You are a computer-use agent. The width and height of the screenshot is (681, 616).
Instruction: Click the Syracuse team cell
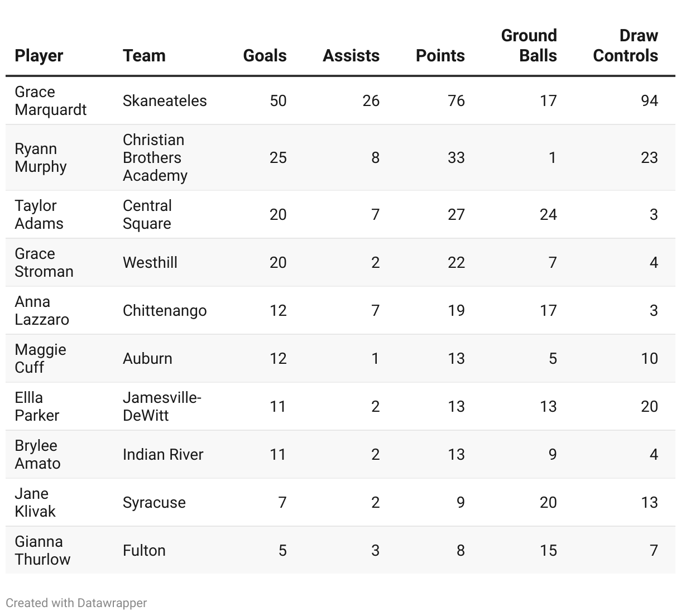tap(154, 503)
